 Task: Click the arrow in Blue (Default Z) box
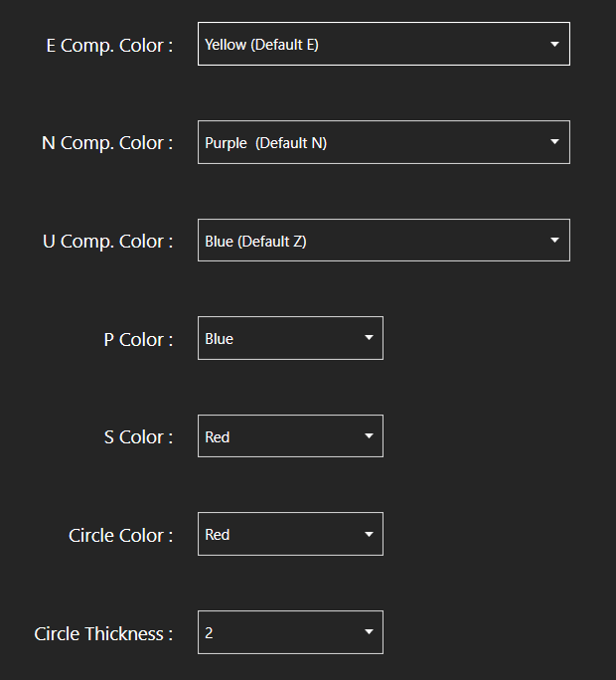click(x=554, y=240)
